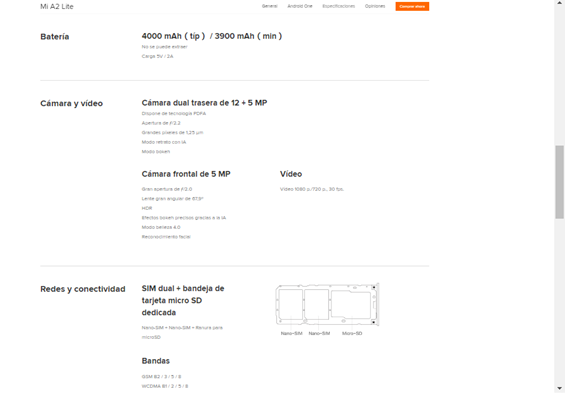
Task: Select the 'Reconocimiento facial' line
Action: pos(166,237)
